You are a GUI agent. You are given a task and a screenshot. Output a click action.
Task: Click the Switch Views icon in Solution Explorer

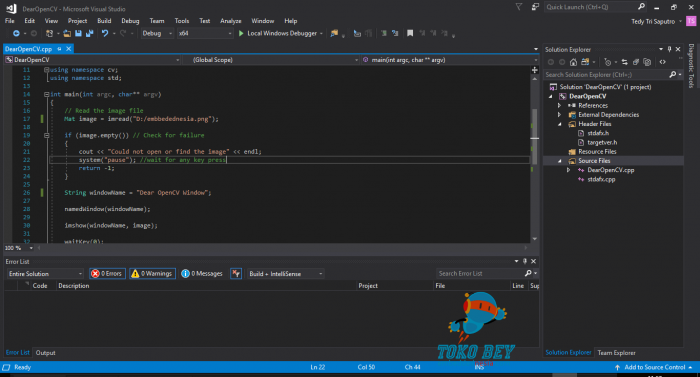click(585, 62)
